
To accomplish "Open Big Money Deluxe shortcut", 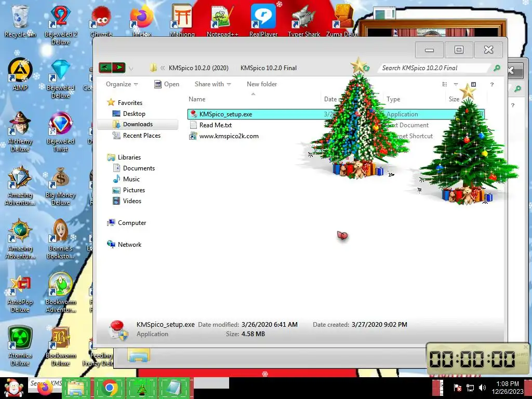I will click(x=60, y=186).
